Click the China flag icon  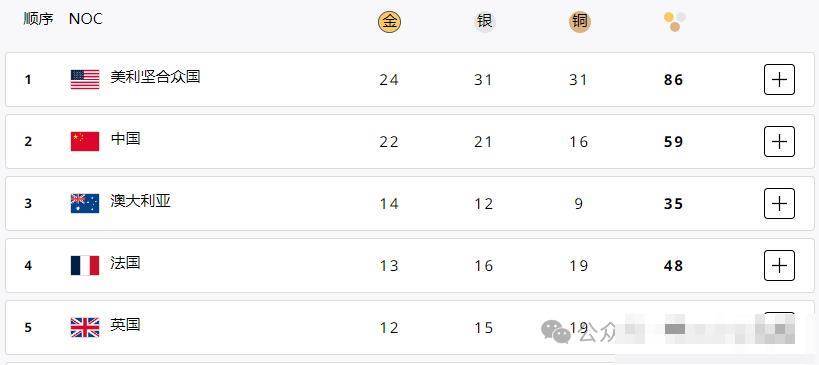pyautogui.click(x=85, y=142)
